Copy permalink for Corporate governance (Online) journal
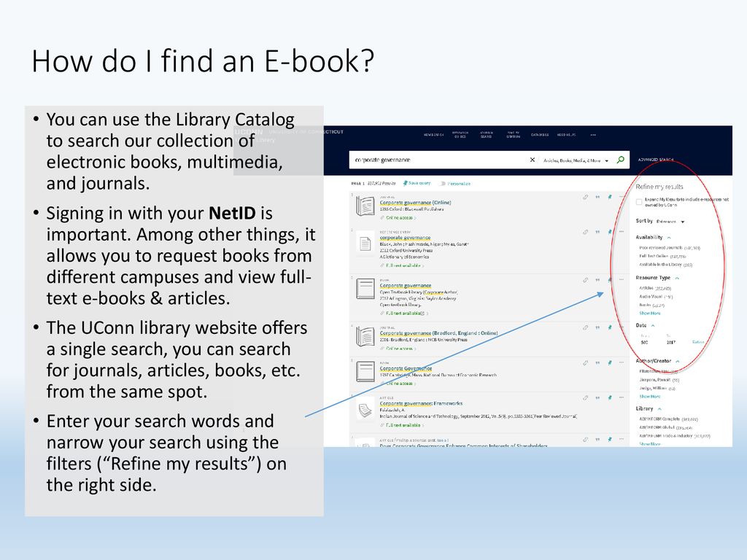The height and width of the screenshot is (560, 747). click(x=585, y=197)
